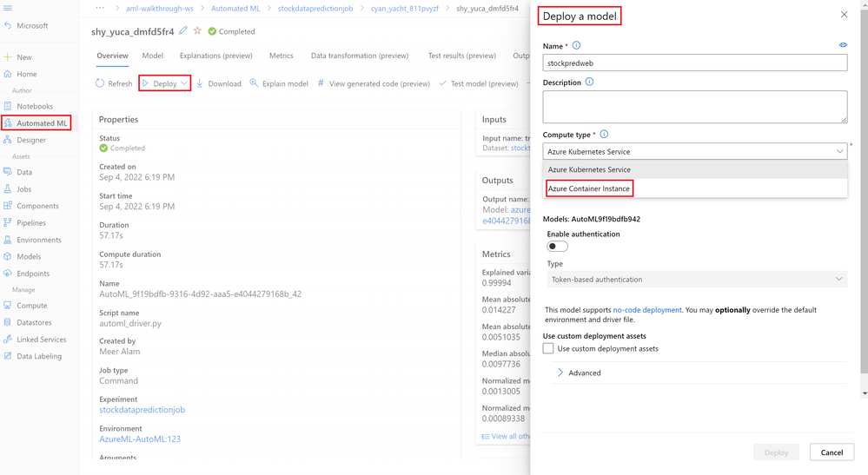The height and width of the screenshot is (475, 868).
Task: Click the Description text area
Action: tap(695, 107)
